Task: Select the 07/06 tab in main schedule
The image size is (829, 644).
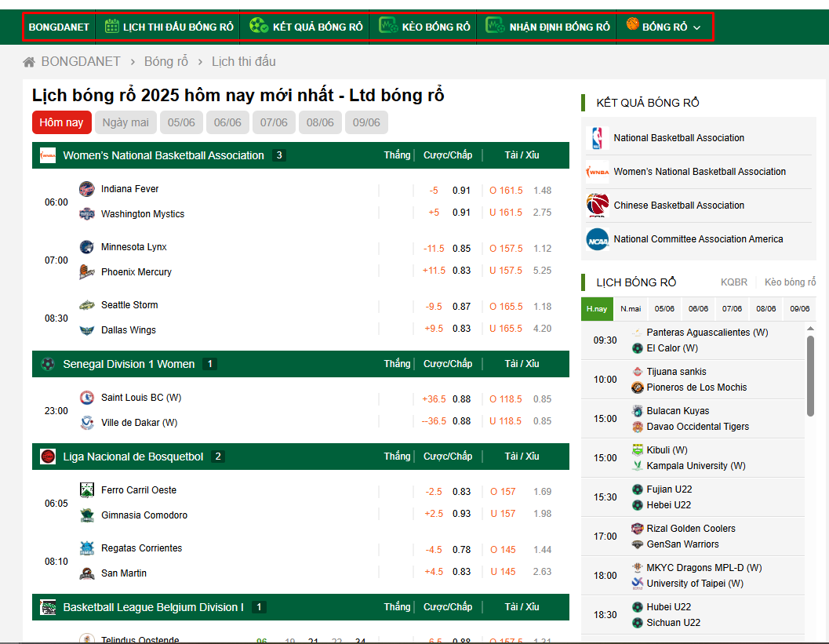Action: [x=274, y=122]
